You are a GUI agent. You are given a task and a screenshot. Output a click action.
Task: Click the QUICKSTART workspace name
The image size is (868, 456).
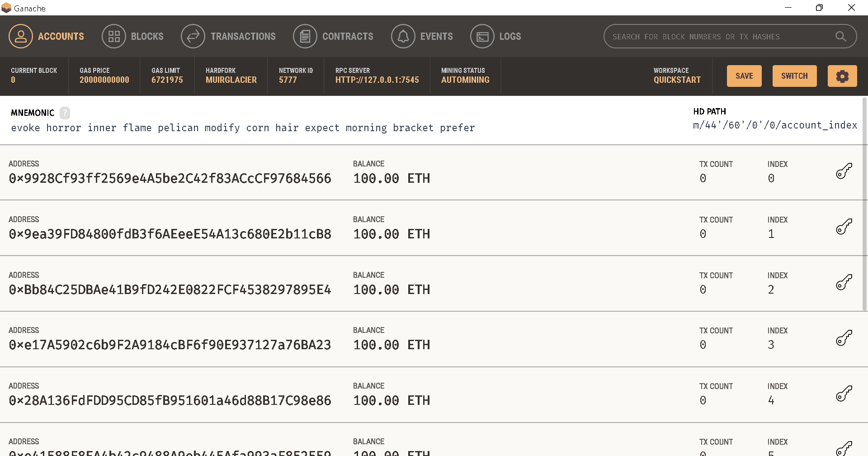click(x=677, y=80)
